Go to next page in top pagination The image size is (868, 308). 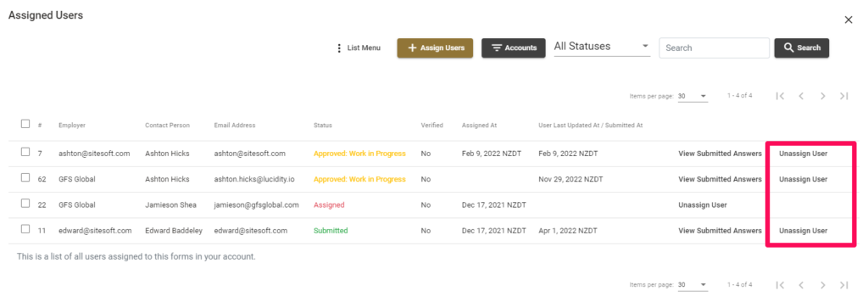coord(822,96)
